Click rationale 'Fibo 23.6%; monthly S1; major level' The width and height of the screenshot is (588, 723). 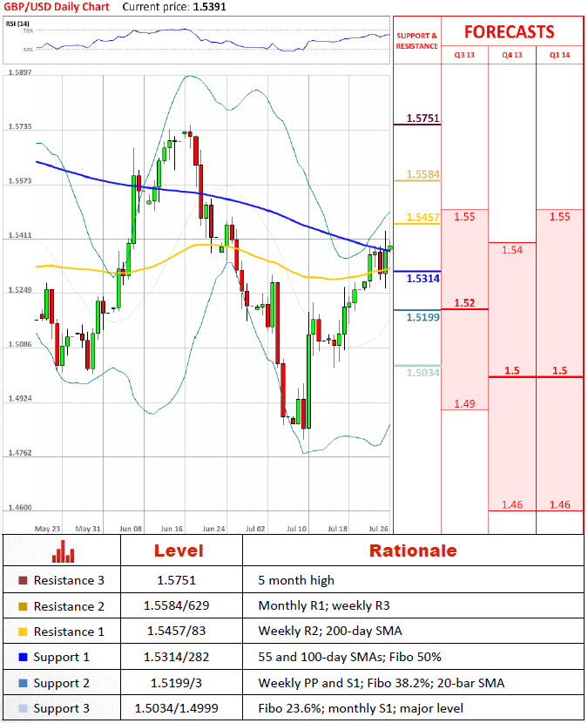361,708
